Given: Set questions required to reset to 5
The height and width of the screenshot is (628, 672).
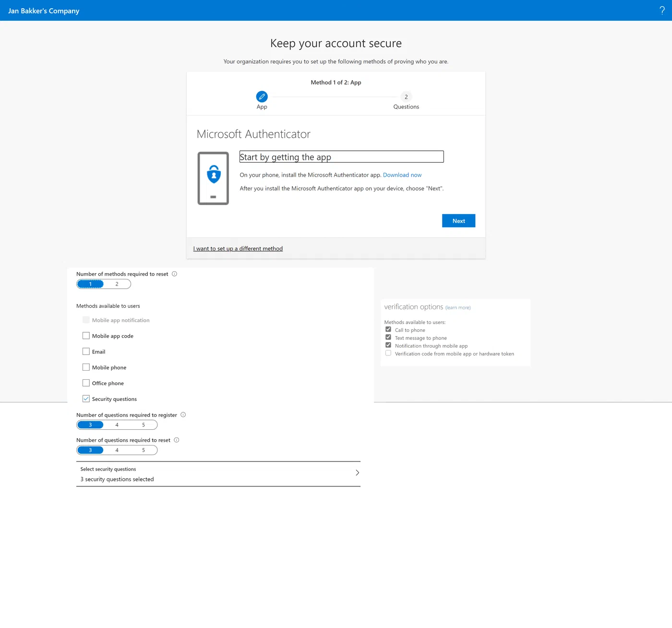Looking at the screenshot, I should [144, 450].
